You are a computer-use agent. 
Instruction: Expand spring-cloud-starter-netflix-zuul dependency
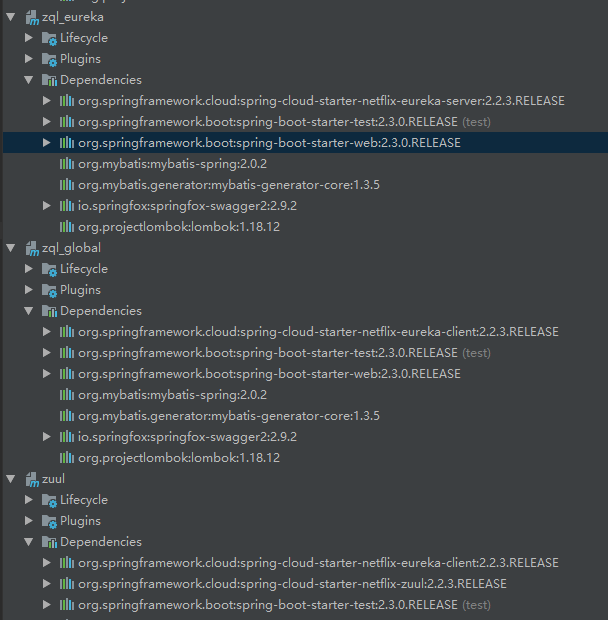click(x=47, y=584)
